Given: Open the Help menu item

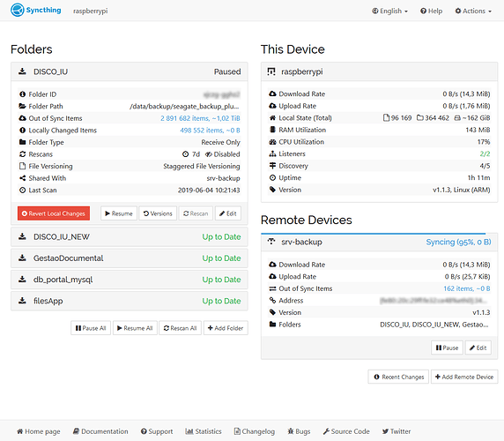Looking at the screenshot, I should (x=432, y=11).
